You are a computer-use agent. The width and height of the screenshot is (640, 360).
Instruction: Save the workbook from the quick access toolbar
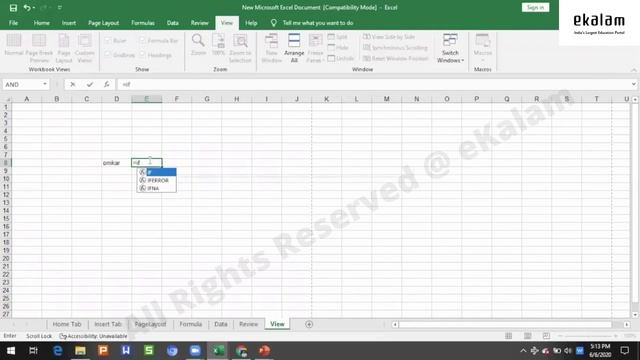coord(13,8)
